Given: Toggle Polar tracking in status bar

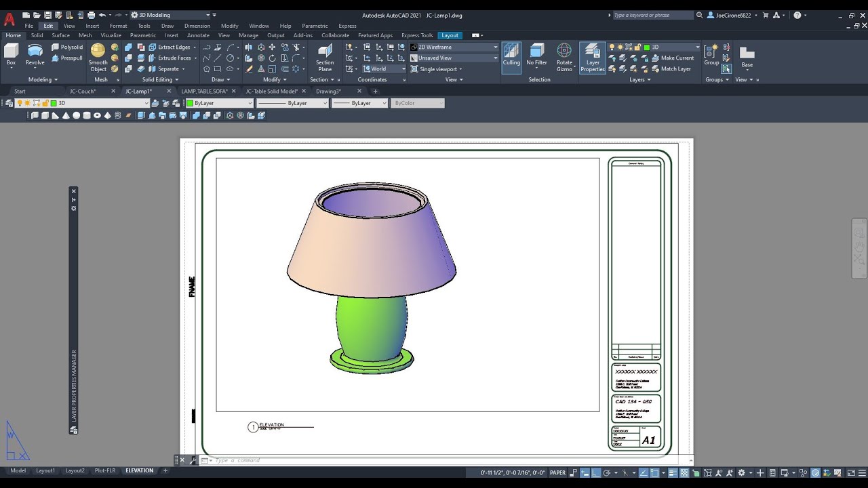Looking at the screenshot, I should click(607, 473).
